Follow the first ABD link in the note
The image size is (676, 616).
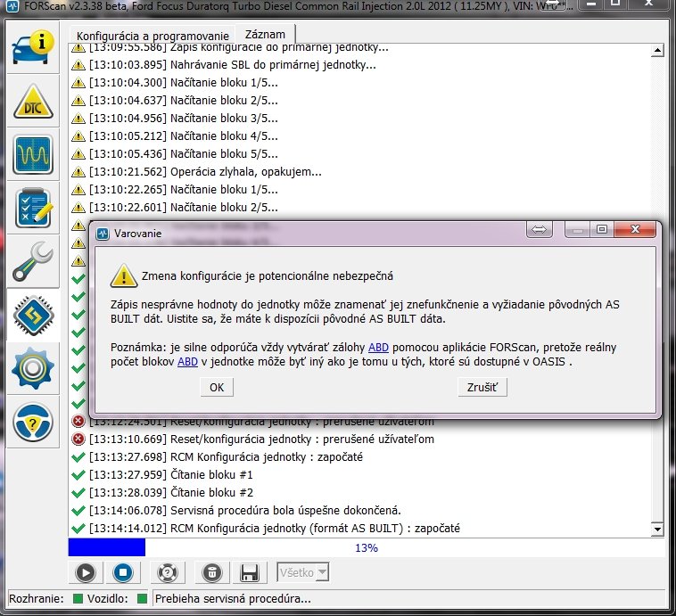click(x=377, y=347)
